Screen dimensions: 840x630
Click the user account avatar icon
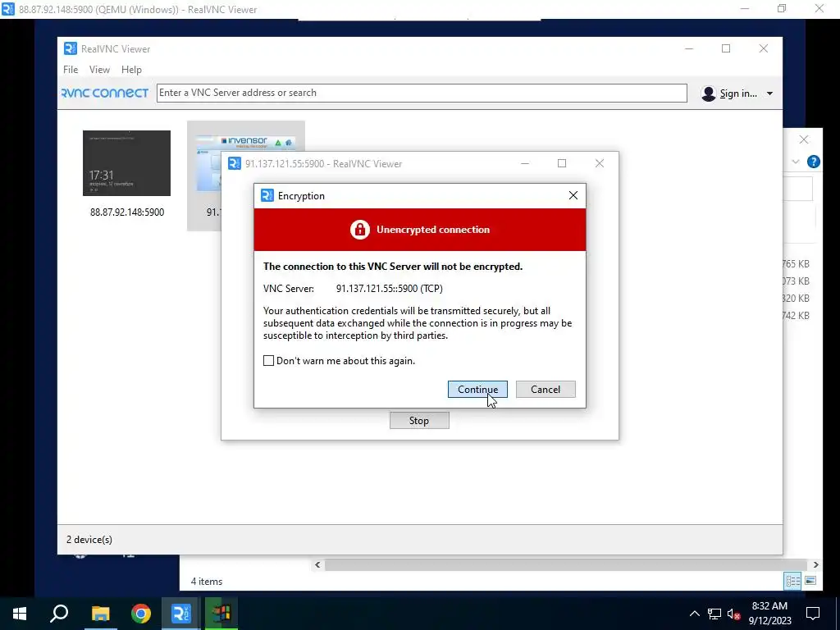tap(708, 94)
